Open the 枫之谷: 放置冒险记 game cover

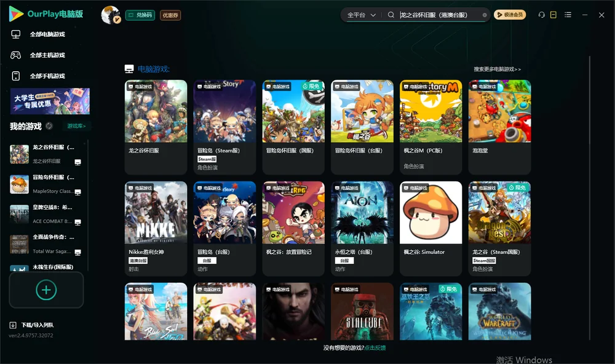[293, 213]
